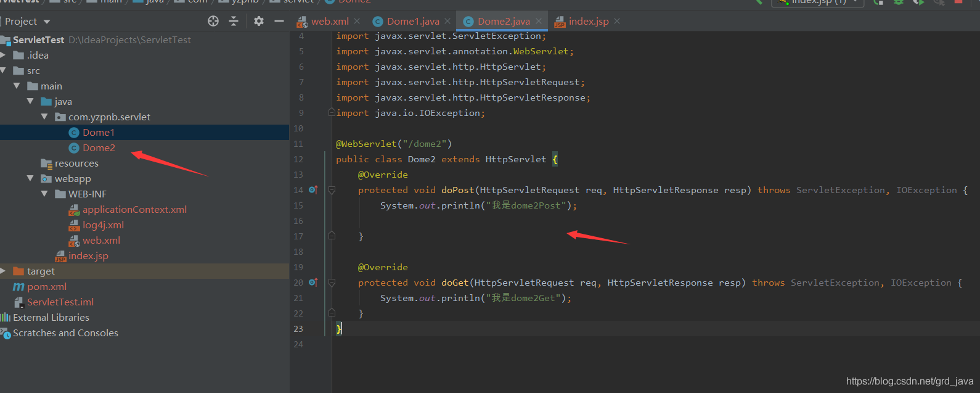Click fold end marker at line 17
The image size is (980, 393).
pos(332,236)
